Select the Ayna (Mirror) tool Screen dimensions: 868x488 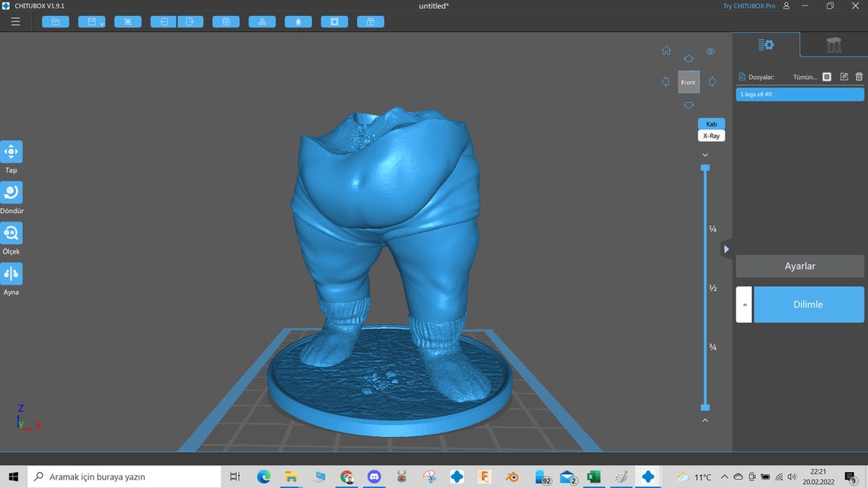point(11,273)
